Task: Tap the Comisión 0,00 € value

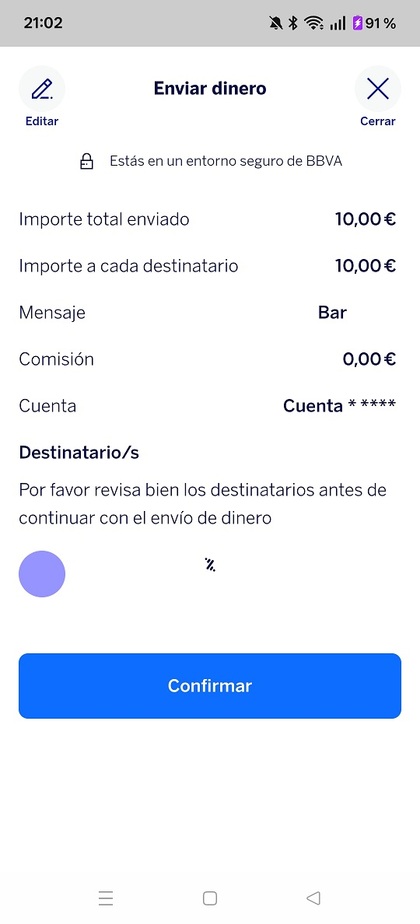Action: 369,359
